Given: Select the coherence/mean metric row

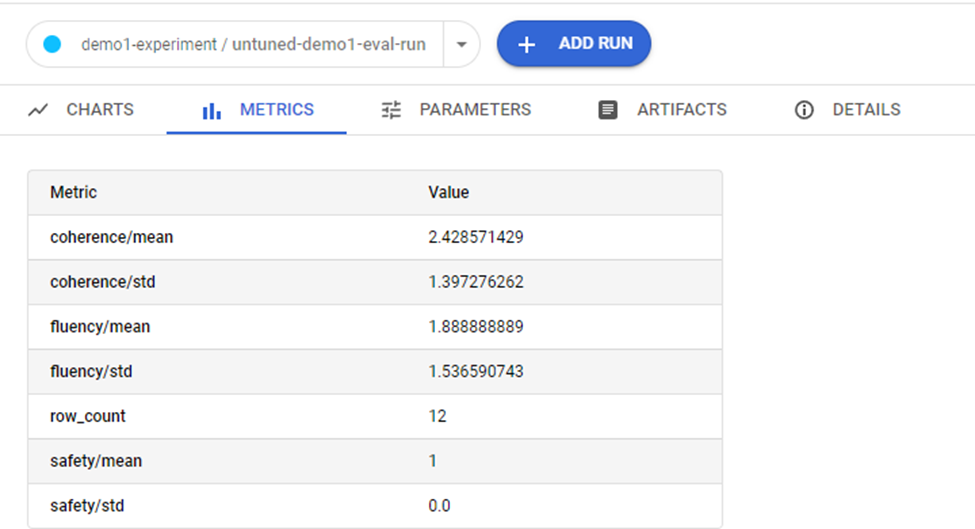Looking at the screenshot, I should [375, 237].
